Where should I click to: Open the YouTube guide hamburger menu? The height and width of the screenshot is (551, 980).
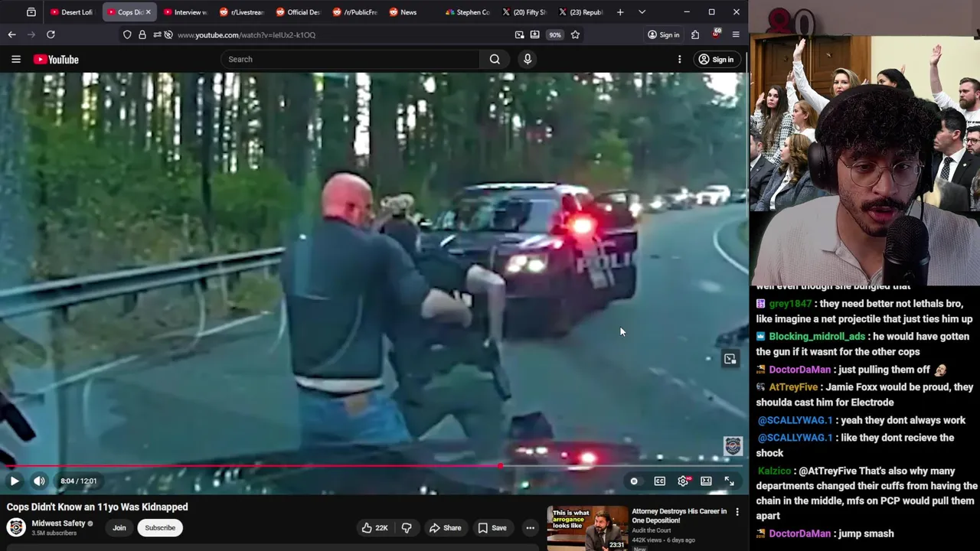(15, 59)
